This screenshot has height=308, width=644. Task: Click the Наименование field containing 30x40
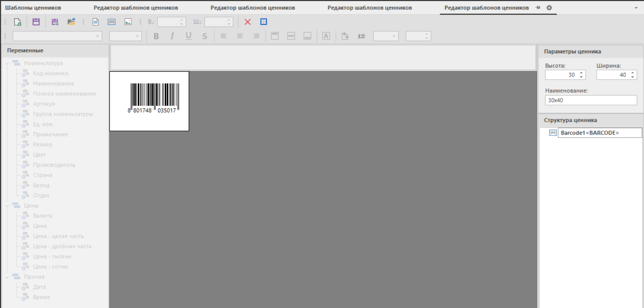590,100
